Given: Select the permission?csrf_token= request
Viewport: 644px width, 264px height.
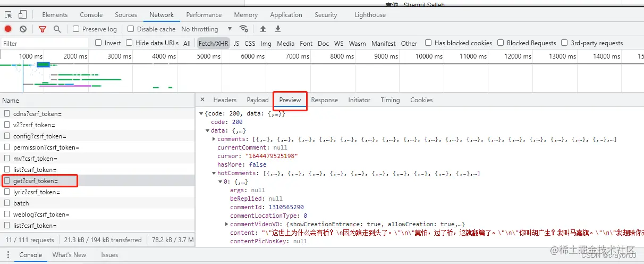Looking at the screenshot, I should pyautogui.click(x=97, y=147).
